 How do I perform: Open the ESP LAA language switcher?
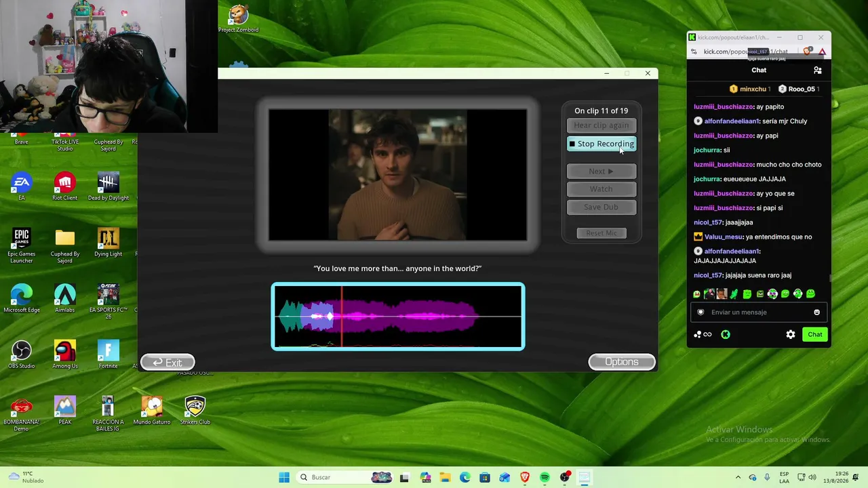pos(785,477)
